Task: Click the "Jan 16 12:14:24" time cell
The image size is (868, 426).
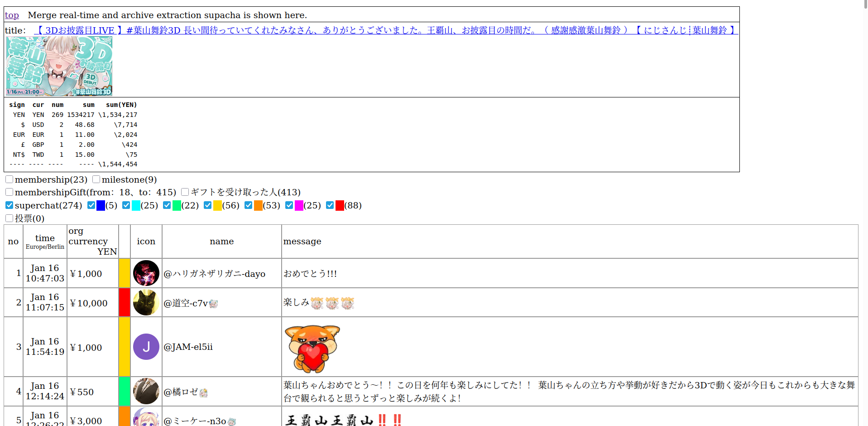Action: tap(45, 391)
